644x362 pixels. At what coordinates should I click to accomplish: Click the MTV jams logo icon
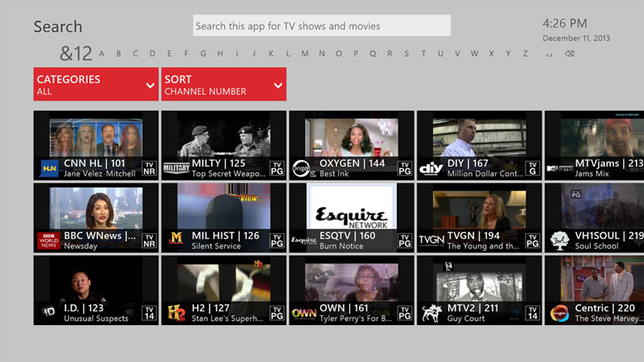559,169
